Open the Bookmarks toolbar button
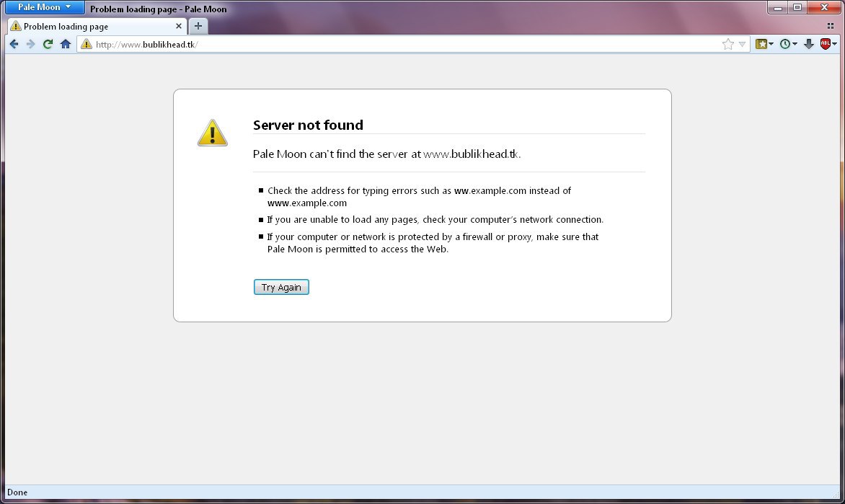The image size is (845, 504). 761,44
